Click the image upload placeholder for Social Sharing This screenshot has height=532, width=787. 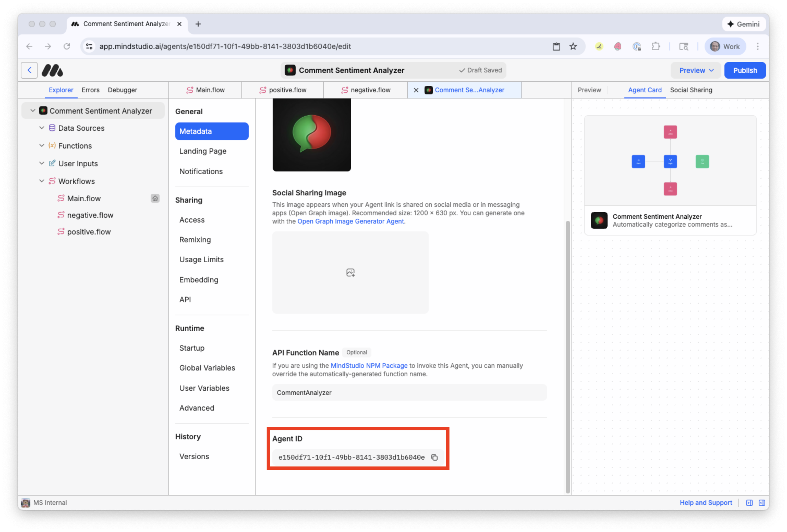(350, 273)
